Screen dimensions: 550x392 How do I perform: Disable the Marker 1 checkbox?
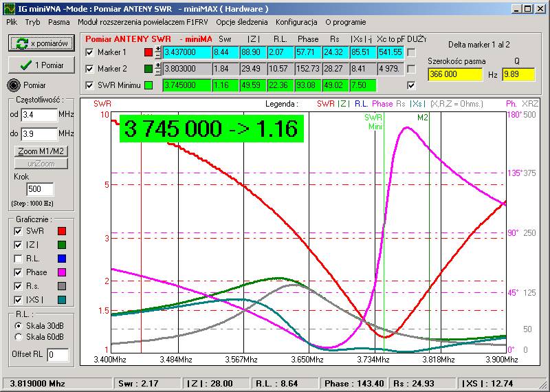tap(90, 52)
